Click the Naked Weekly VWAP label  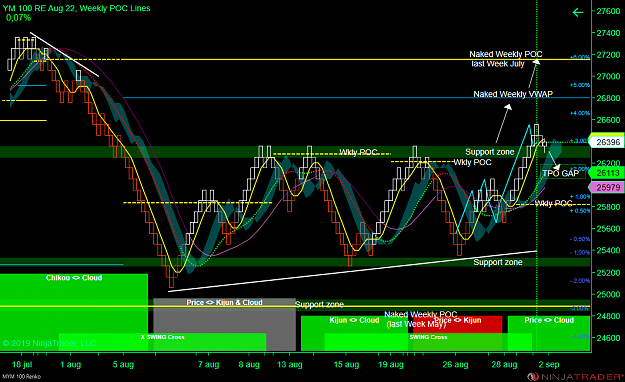[513, 94]
